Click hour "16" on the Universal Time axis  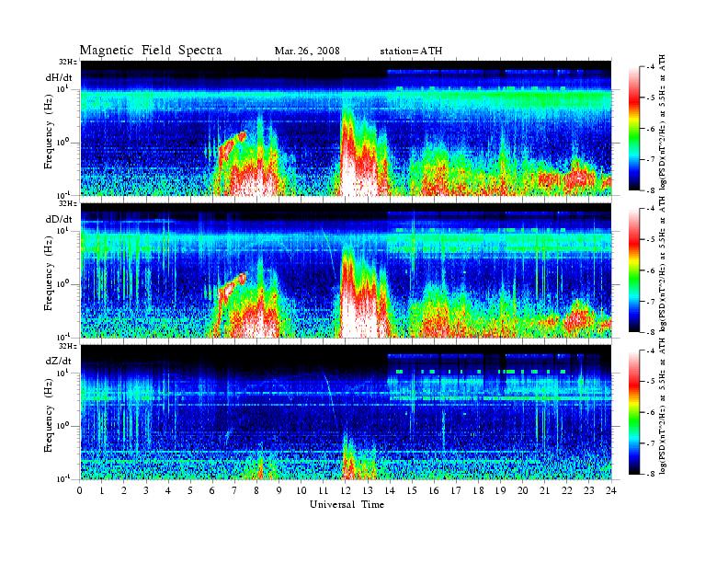(434, 490)
